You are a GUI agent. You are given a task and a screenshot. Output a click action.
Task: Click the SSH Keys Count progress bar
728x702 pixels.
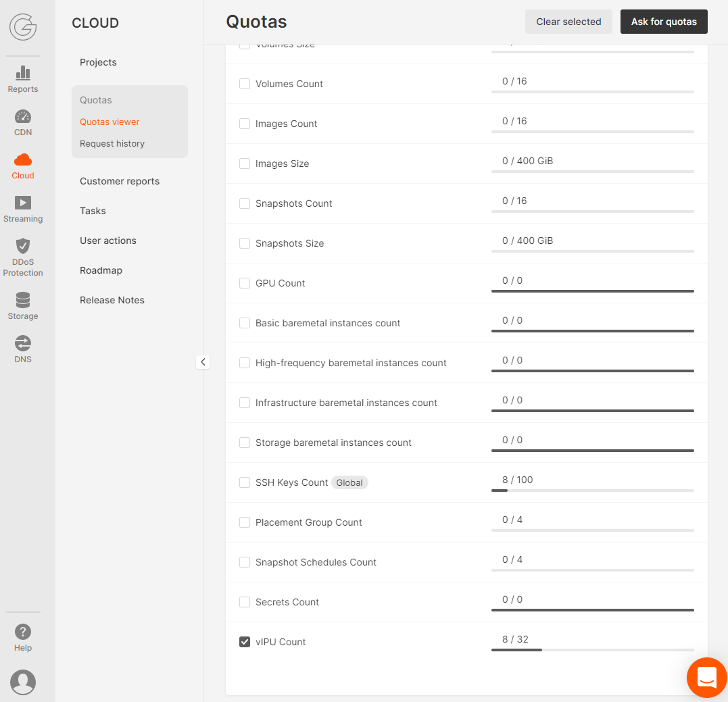click(x=592, y=492)
